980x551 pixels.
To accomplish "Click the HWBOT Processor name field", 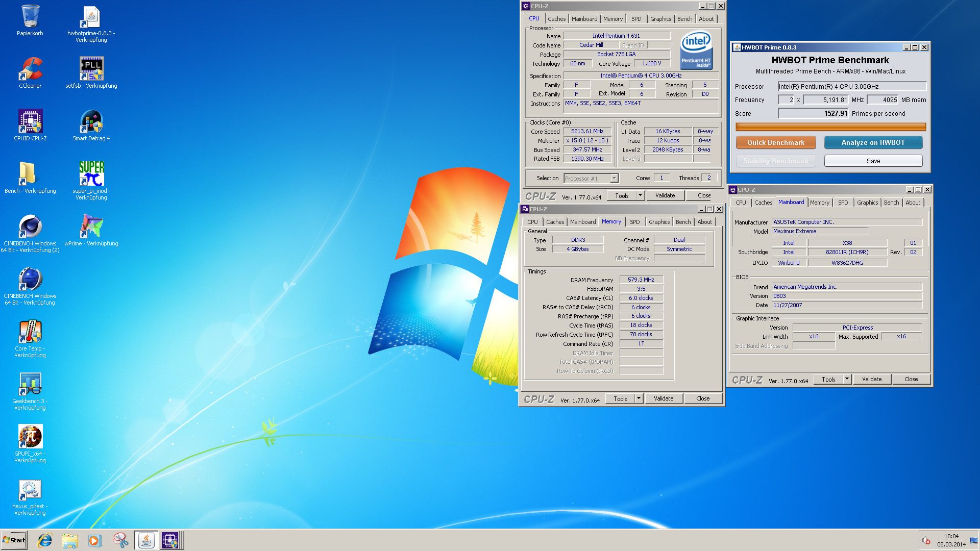I will click(851, 86).
